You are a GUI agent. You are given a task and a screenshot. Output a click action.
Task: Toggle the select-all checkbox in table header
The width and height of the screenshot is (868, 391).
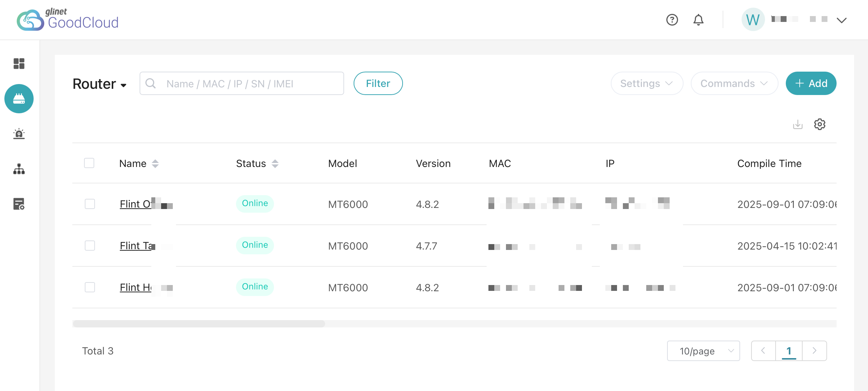(x=89, y=163)
